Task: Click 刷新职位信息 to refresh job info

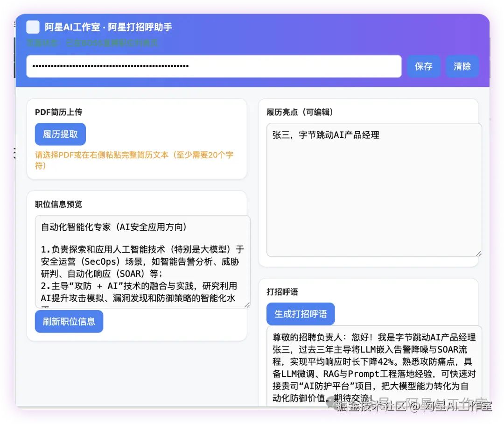Action: pyautogui.click(x=69, y=321)
